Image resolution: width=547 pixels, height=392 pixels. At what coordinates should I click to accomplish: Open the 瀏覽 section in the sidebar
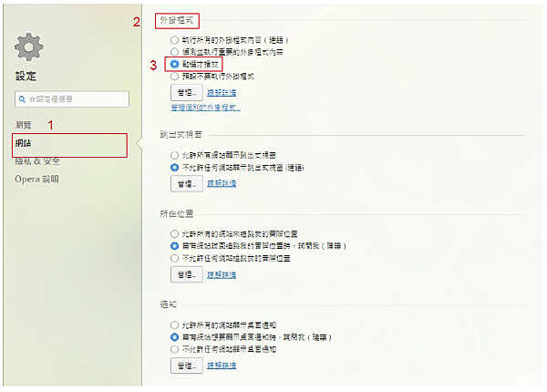(24, 125)
